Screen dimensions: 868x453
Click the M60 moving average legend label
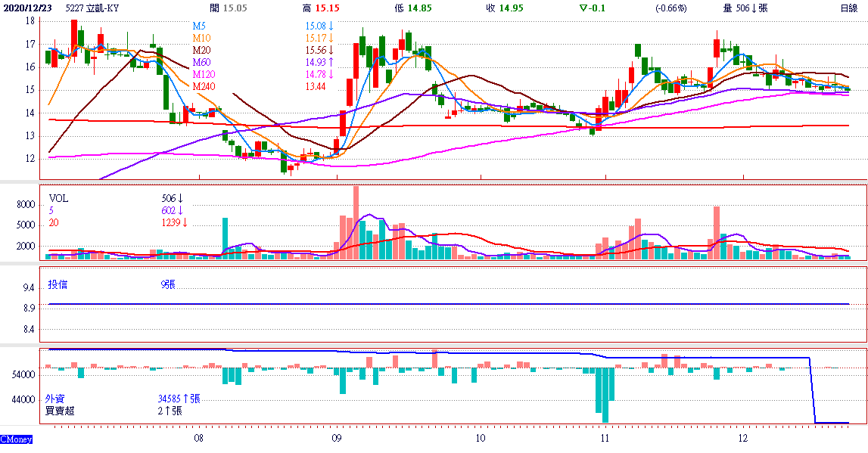202,62
